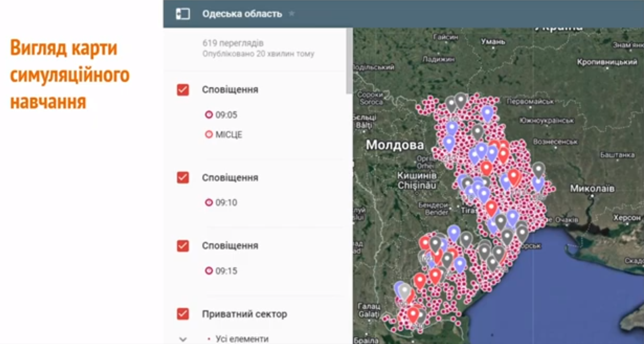Viewport: 644px width, 344px height.
Task: Star the Одеська область map
Action: coord(292,14)
